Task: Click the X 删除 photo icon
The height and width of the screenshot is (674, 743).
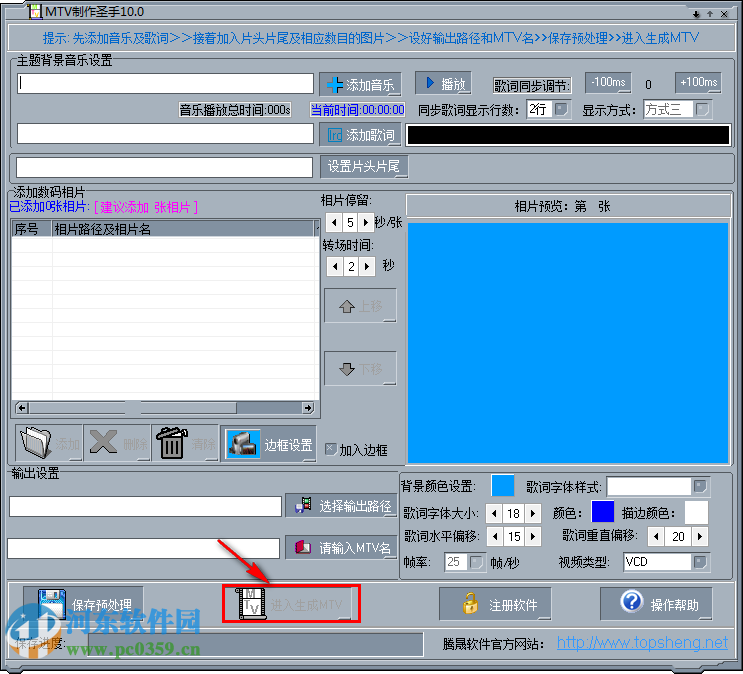Action: (118, 443)
